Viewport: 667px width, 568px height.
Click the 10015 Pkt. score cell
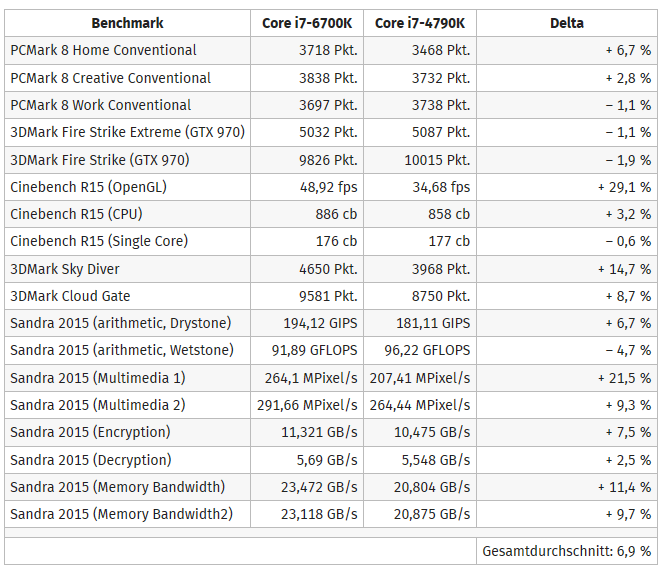441,160
